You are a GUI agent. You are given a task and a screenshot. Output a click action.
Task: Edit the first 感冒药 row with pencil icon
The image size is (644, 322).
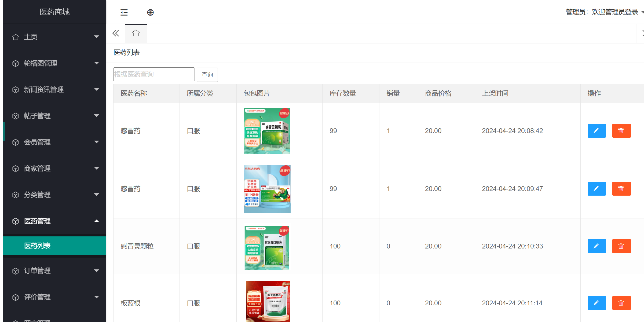click(x=596, y=131)
